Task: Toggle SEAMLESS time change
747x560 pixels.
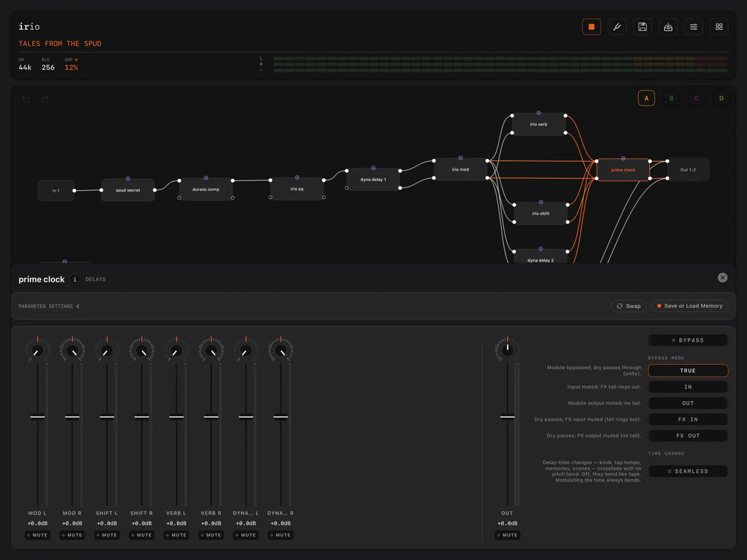Action: (688, 471)
